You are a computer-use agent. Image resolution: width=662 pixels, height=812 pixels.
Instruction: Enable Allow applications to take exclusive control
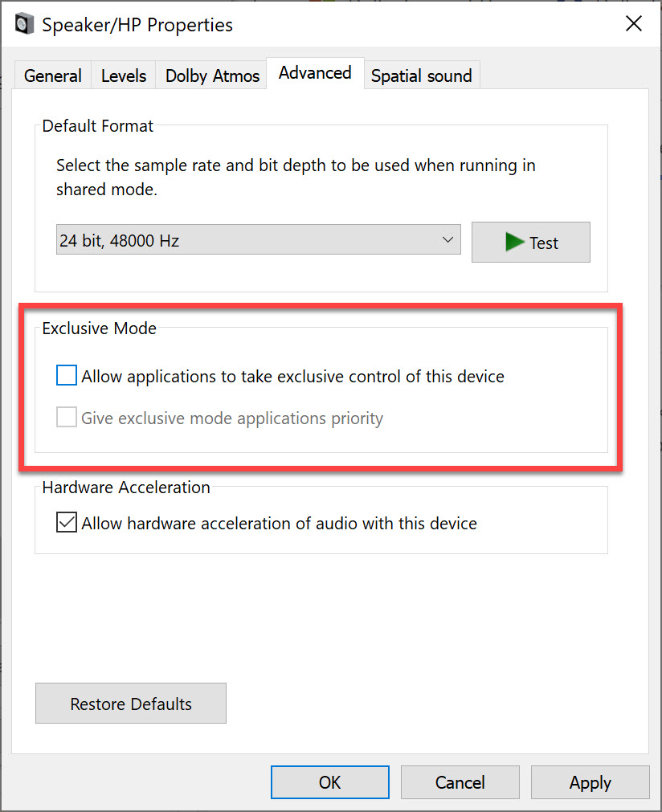[x=67, y=376]
